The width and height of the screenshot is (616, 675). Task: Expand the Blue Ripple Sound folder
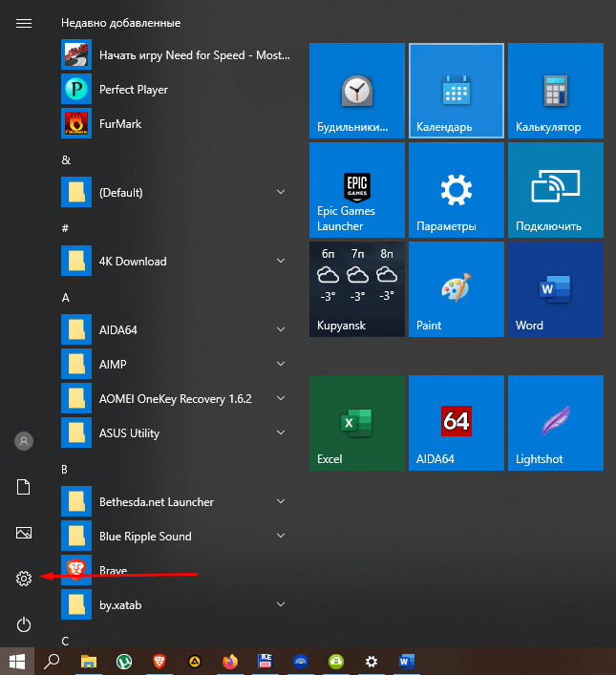click(177, 536)
